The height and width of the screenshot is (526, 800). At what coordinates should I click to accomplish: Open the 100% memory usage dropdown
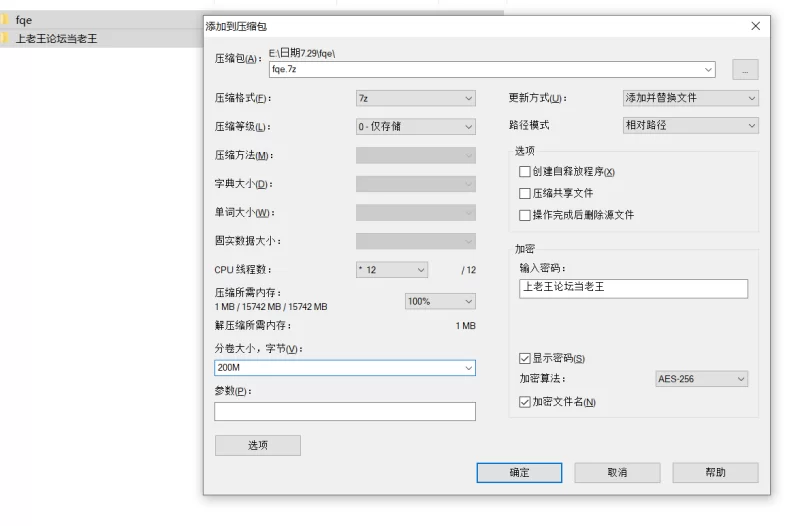[x=440, y=302]
